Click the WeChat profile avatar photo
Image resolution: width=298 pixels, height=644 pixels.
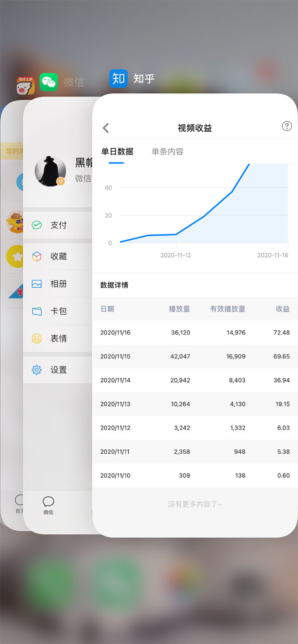coord(50,171)
